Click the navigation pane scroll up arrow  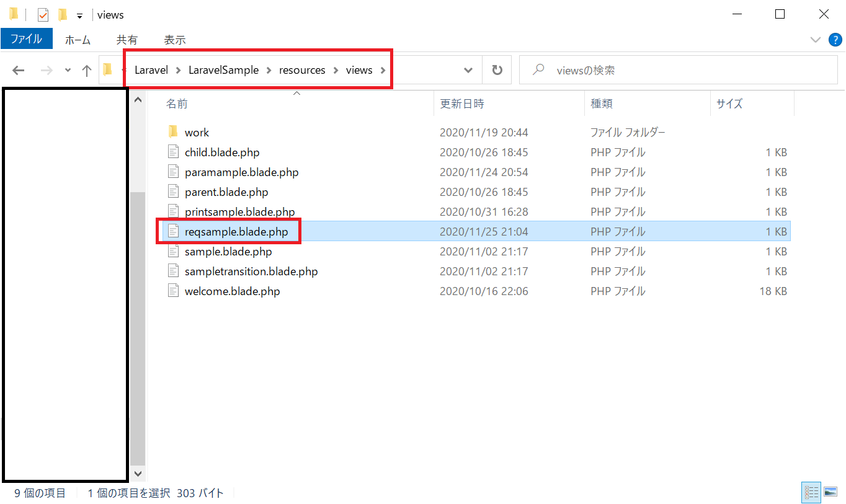[138, 100]
